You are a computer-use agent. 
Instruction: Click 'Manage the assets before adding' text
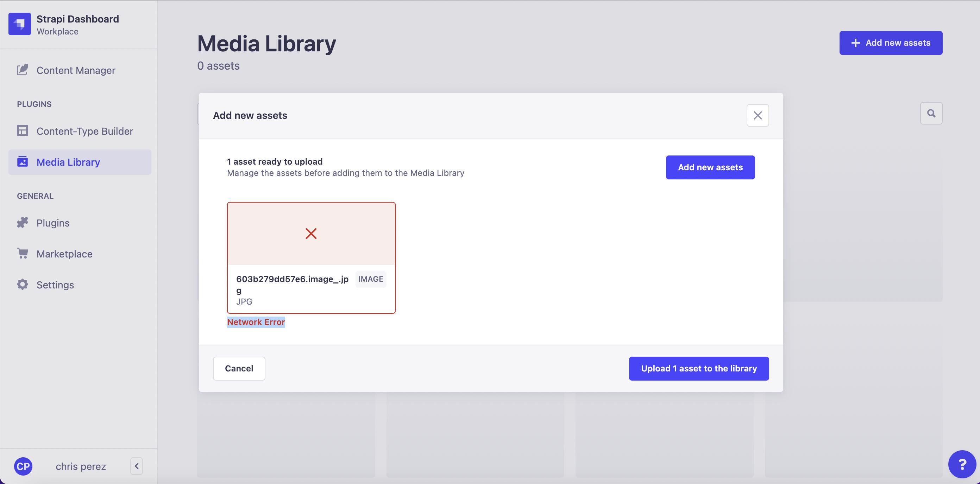346,173
